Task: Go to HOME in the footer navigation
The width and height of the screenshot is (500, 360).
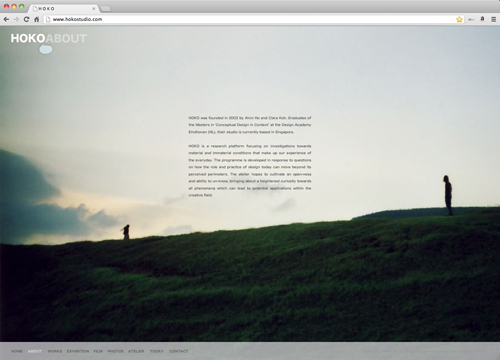Action: tap(17, 351)
